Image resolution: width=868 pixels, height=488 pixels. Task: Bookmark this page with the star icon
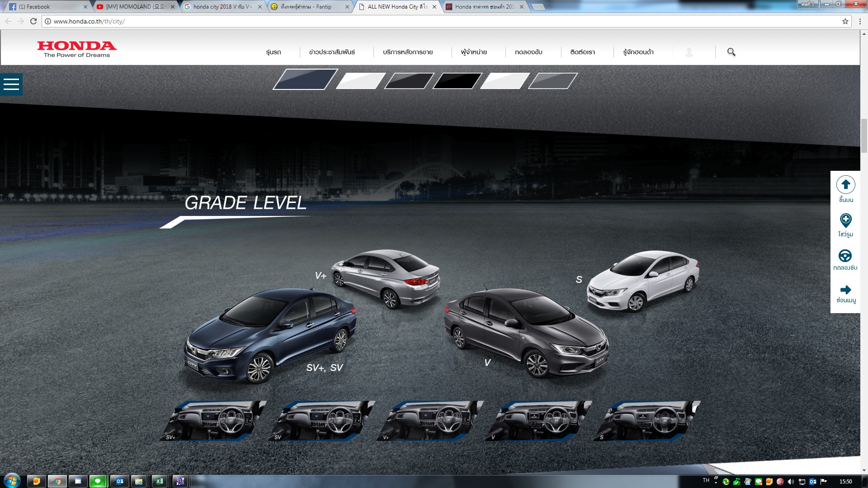click(x=845, y=21)
